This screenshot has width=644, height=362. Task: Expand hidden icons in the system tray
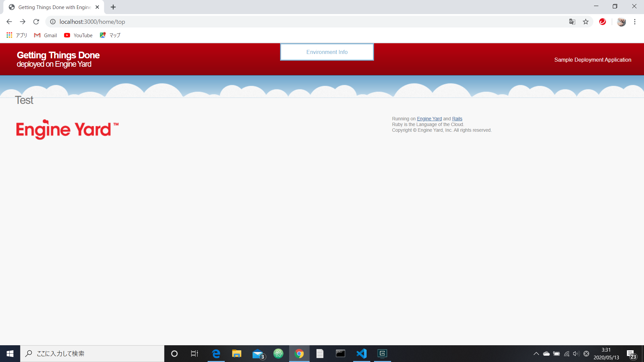536,354
